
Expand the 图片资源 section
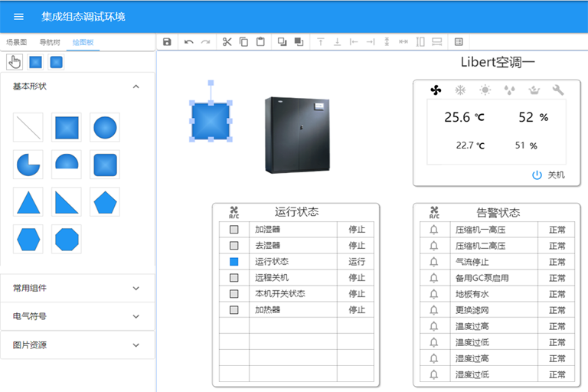click(136, 345)
